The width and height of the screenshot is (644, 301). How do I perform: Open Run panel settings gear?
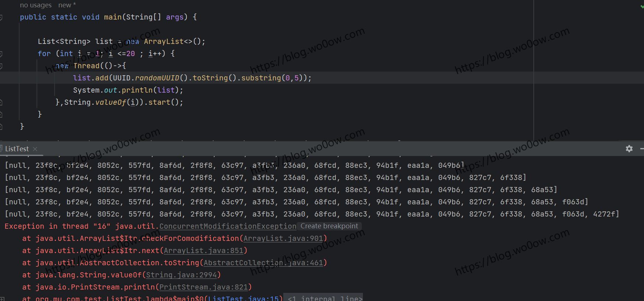point(629,149)
